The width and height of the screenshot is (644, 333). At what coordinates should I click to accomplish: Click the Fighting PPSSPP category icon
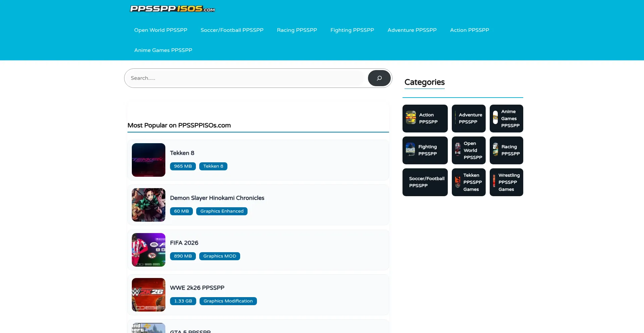411,149
